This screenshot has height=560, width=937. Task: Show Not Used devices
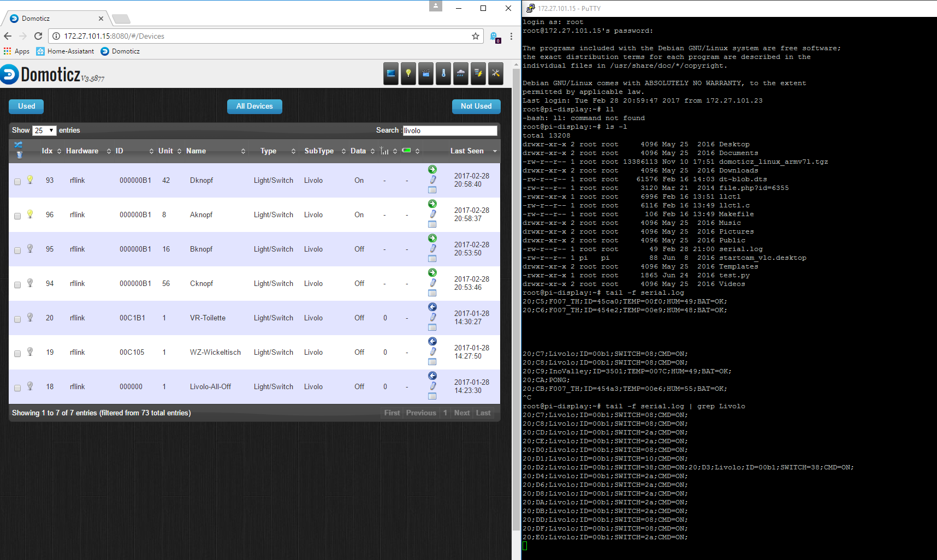[476, 106]
